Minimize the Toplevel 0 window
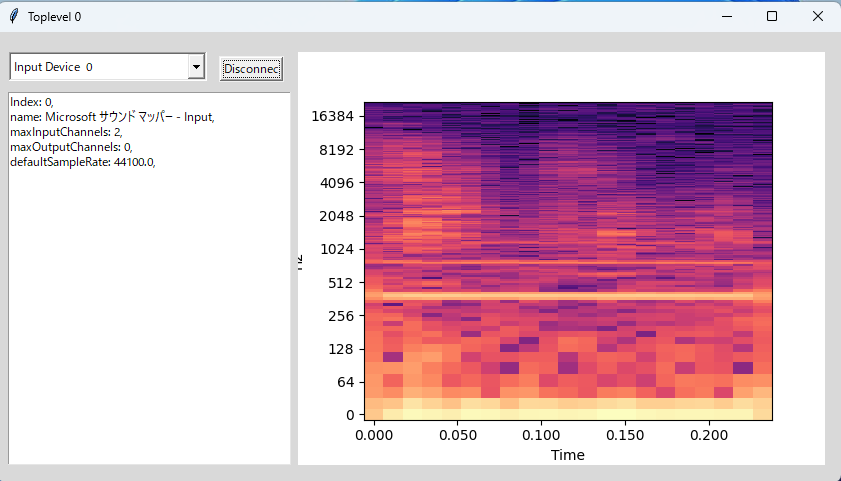 tap(726, 16)
